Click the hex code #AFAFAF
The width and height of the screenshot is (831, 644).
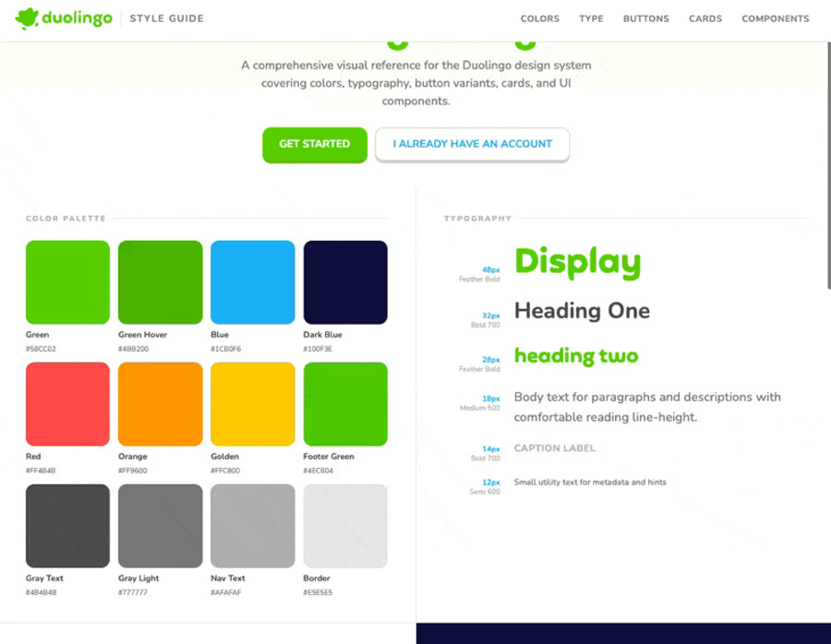pos(226,592)
